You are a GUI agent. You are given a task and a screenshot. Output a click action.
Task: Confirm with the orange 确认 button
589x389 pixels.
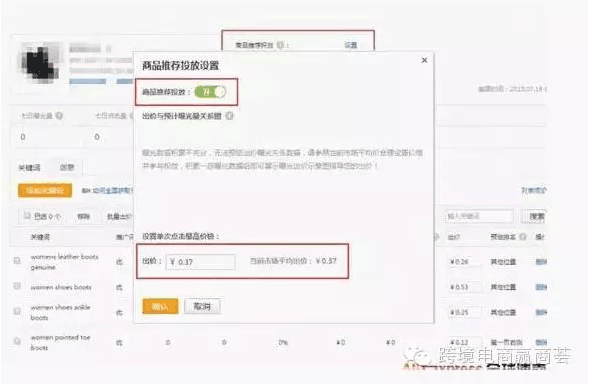pyautogui.click(x=160, y=306)
